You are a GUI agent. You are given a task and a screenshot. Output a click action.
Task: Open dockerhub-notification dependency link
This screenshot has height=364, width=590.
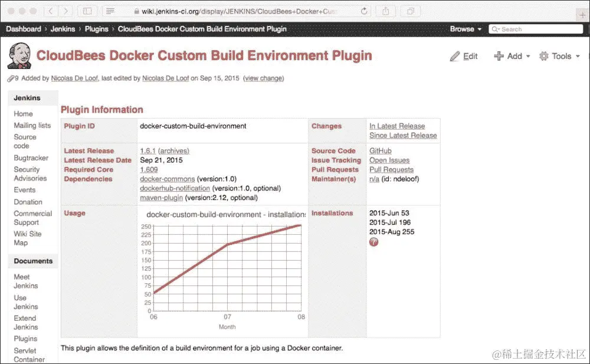pyautogui.click(x=175, y=188)
